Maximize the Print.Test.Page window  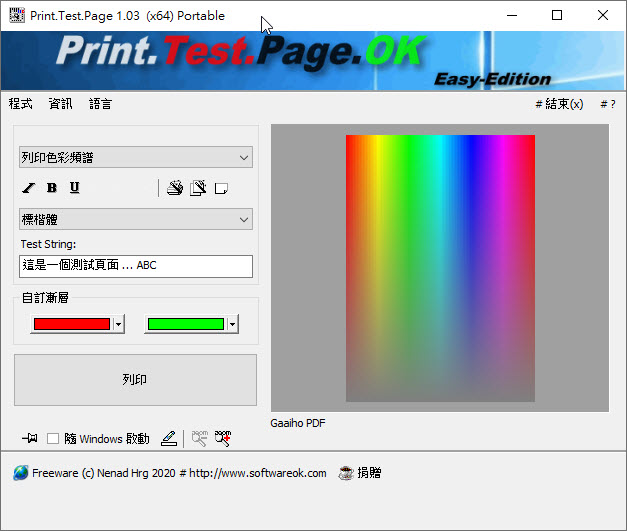(x=557, y=15)
